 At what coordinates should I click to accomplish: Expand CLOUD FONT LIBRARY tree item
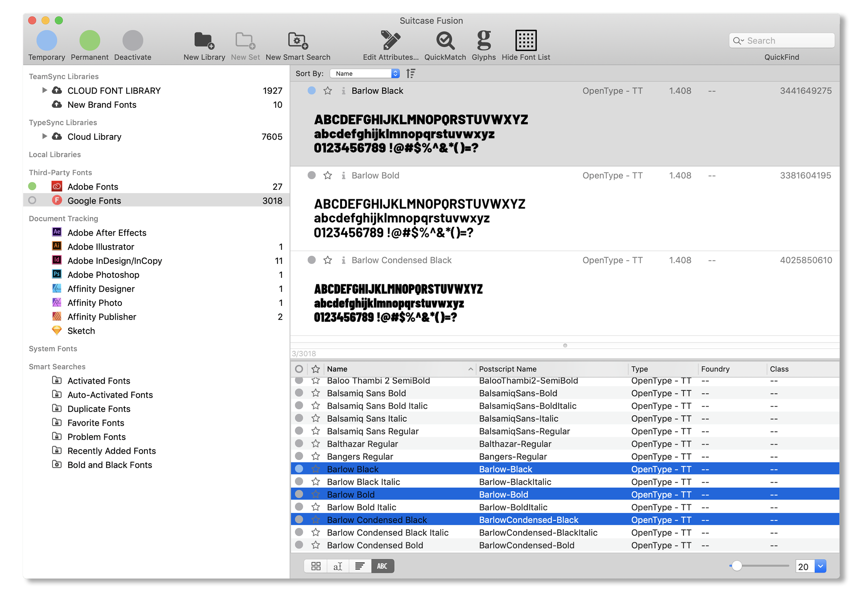coord(44,90)
